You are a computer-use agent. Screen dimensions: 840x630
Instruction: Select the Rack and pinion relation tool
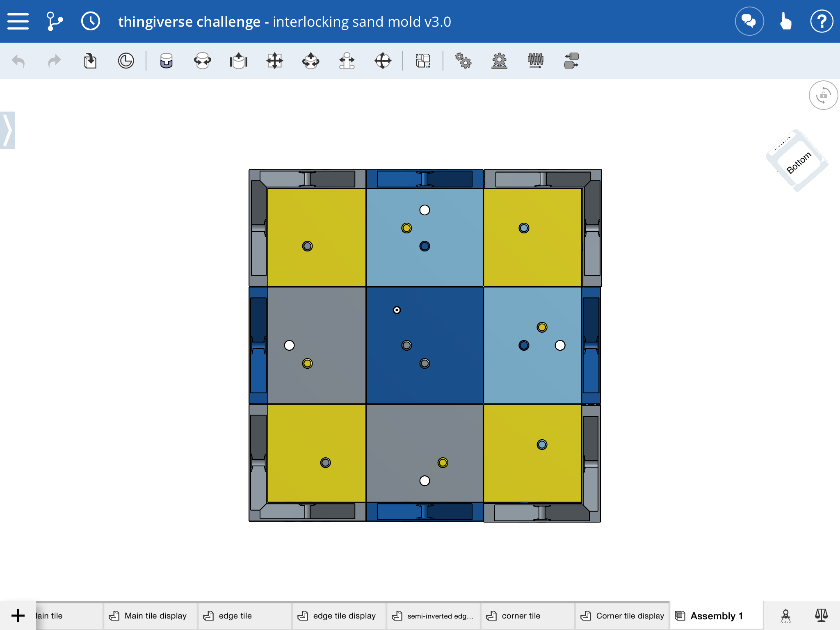click(x=499, y=61)
